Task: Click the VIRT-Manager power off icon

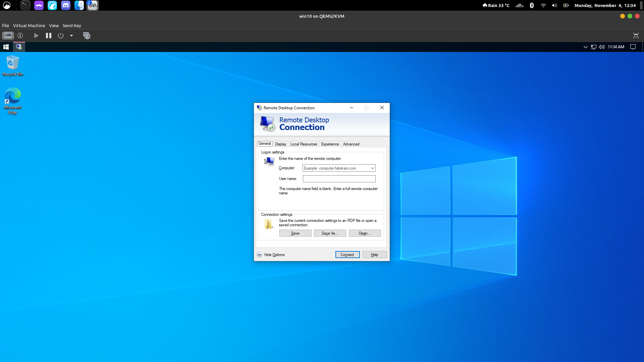Action: [x=61, y=35]
